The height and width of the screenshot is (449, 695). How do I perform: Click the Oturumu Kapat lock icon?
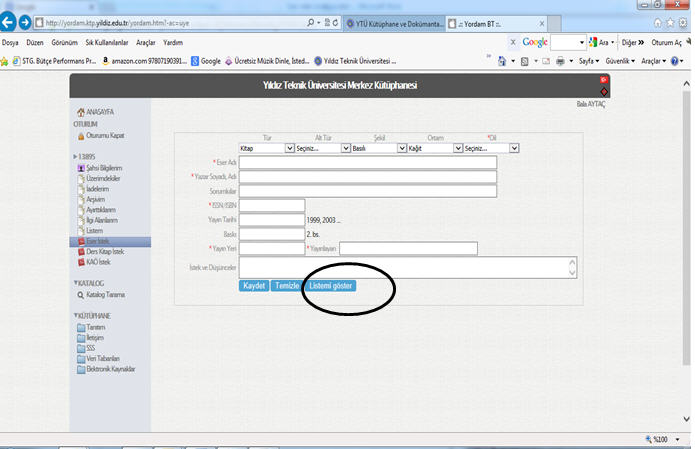81,135
